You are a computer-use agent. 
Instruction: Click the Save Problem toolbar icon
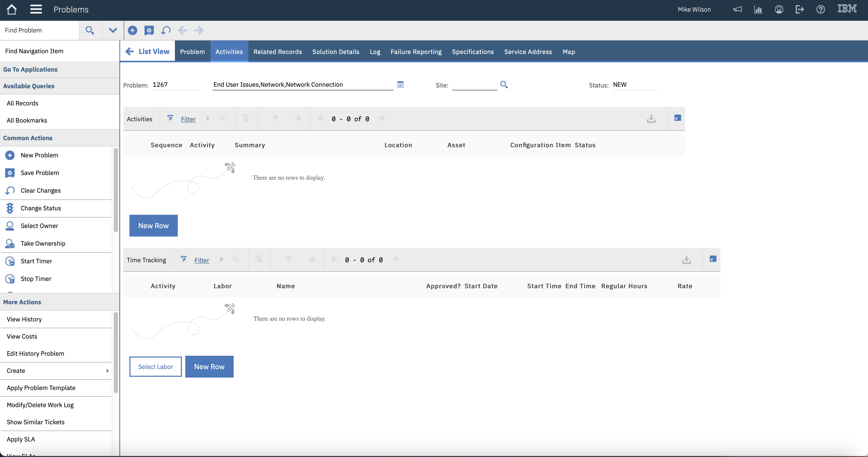[149, 30]
